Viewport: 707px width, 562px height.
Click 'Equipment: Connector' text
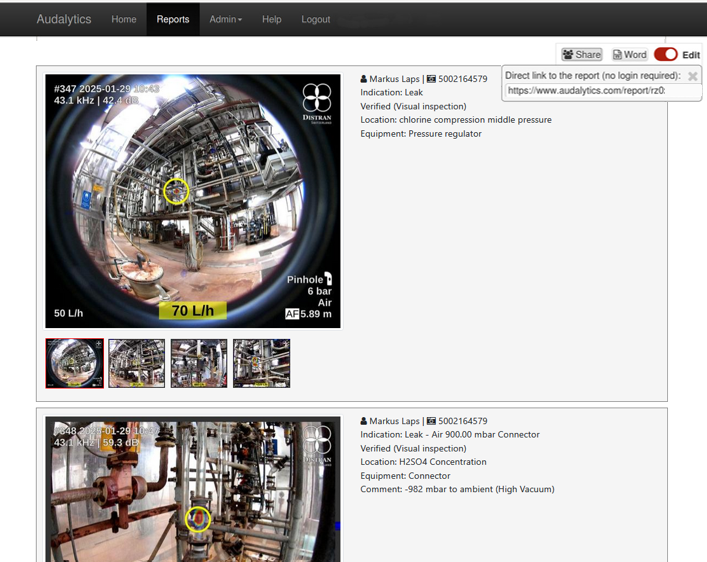(x=405, y=476)
